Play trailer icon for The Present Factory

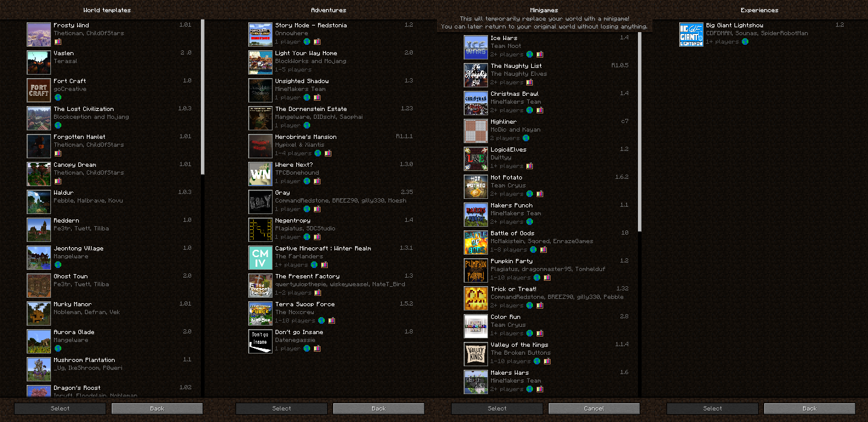(318, 293)
